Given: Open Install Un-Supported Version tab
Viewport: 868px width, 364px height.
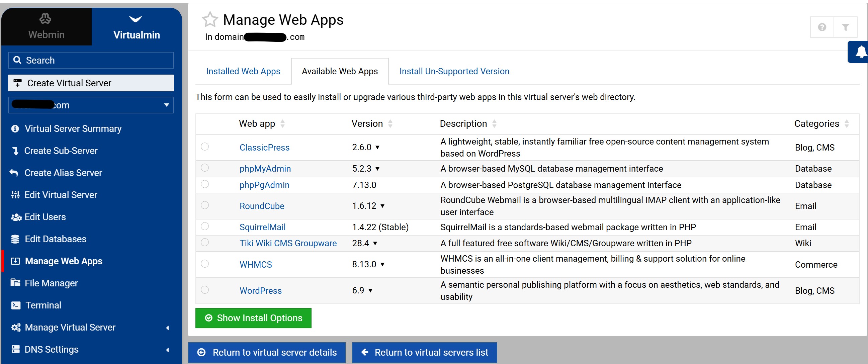Looking at the screenshot, I should coord(454,71).
